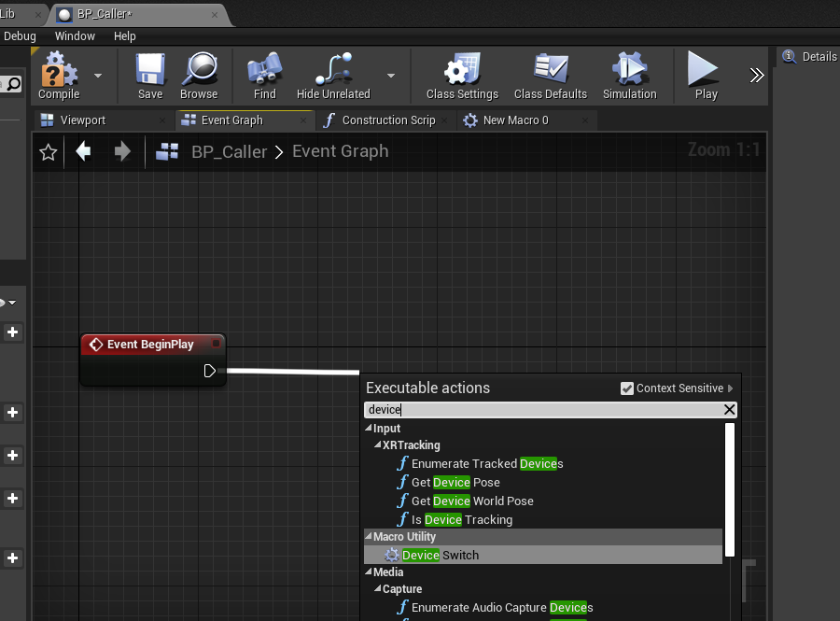Close the Viewport tab

coord(162,120)
